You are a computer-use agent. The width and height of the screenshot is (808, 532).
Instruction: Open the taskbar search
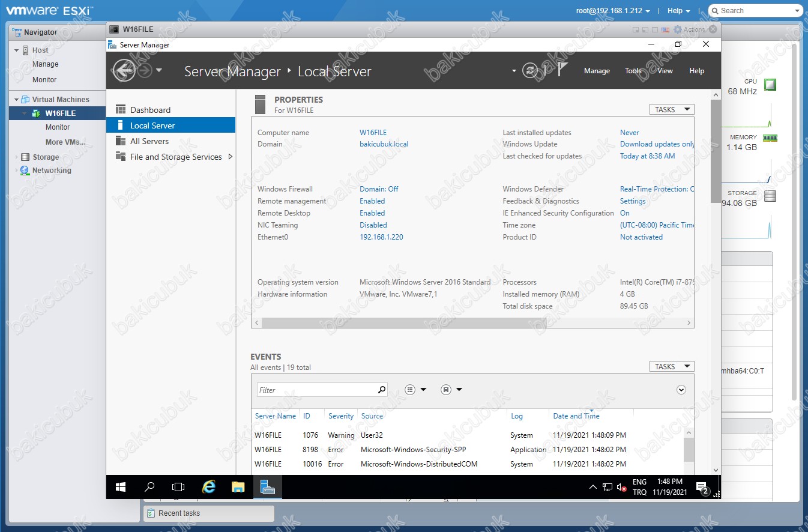pos(149,487)
